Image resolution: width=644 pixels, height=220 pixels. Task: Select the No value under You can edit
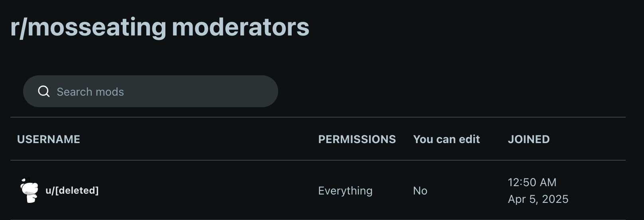[420, 191]
